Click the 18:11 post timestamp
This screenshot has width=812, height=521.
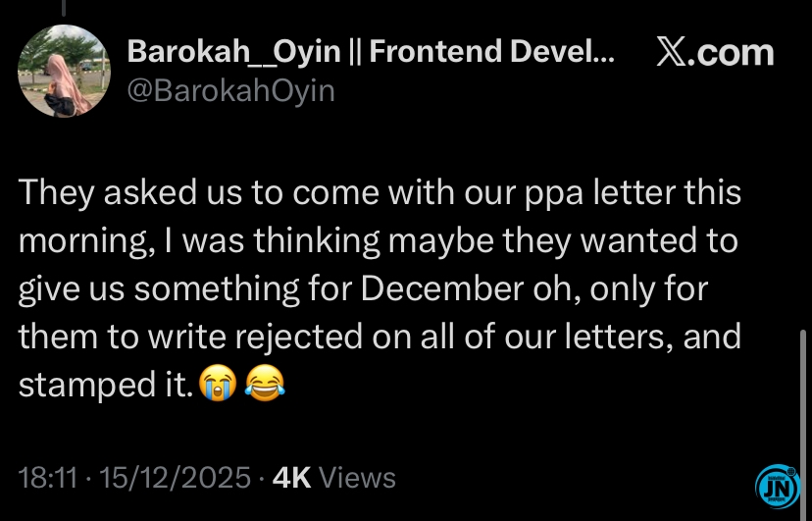click(x=48, y=478)
